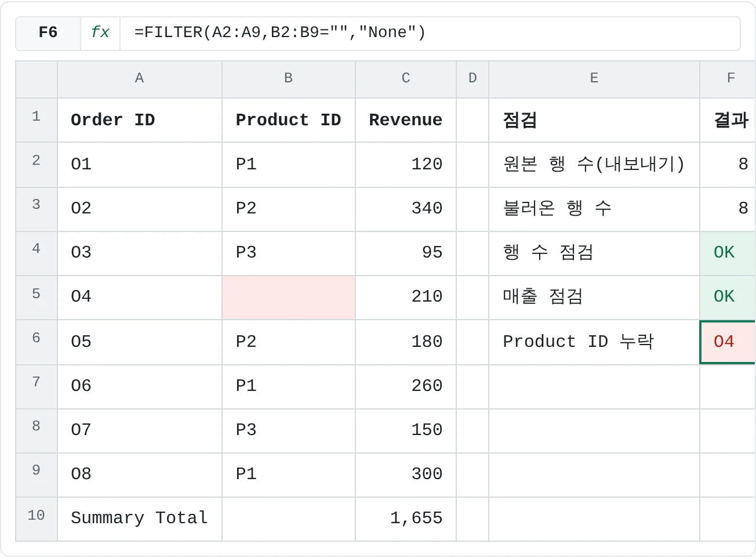
Task: Click the OK cell beside 행 수 점검
Action: pos(728,253)
